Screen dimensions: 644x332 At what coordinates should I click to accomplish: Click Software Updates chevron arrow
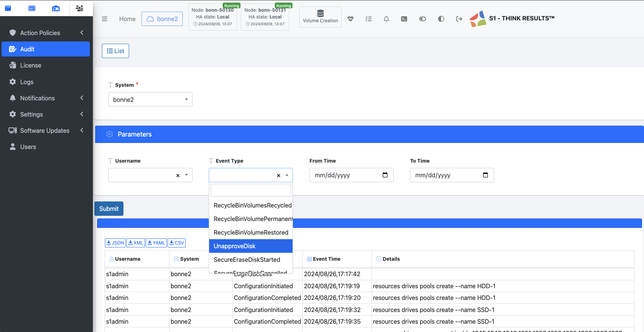82,131
